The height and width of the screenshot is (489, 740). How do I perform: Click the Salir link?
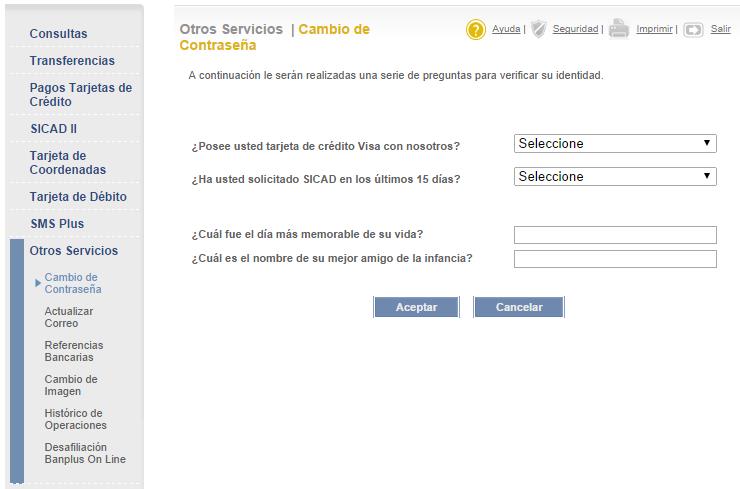point(720,29)
